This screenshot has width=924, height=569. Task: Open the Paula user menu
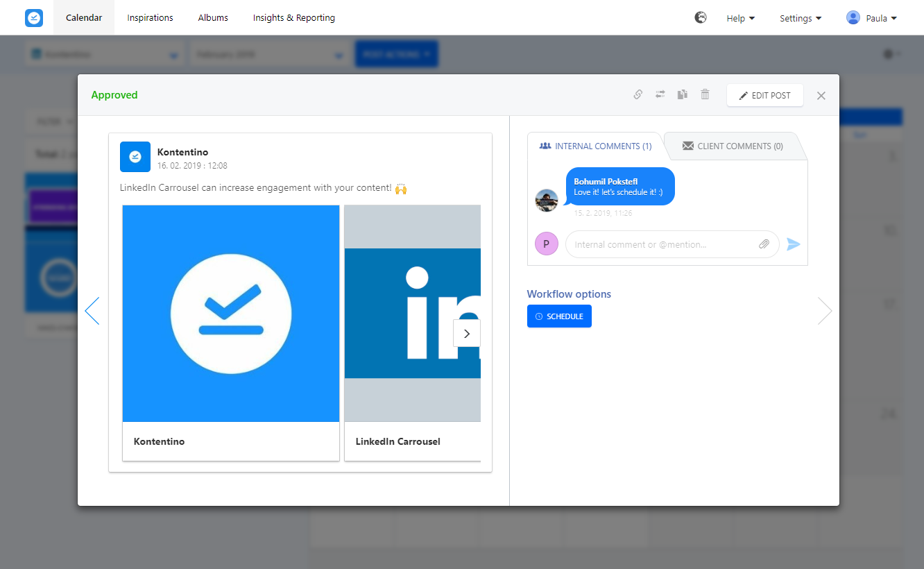click(x=872, y=18)
